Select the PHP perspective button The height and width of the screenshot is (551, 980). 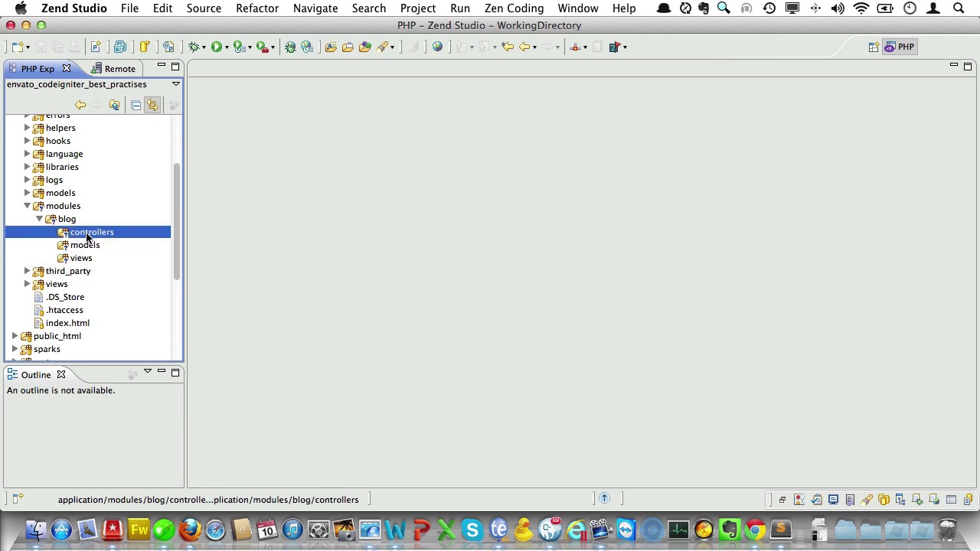pyautogui.click(x=900, y=47)
